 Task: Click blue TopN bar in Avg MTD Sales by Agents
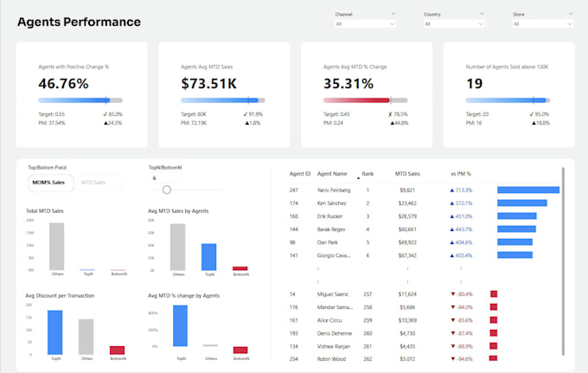209,257
